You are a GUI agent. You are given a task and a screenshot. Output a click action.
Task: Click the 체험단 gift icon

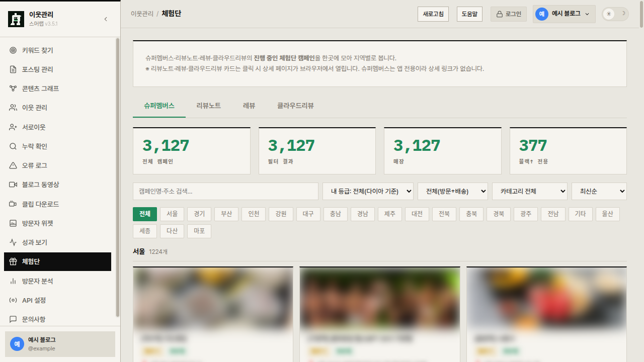[x=13, y=261]
